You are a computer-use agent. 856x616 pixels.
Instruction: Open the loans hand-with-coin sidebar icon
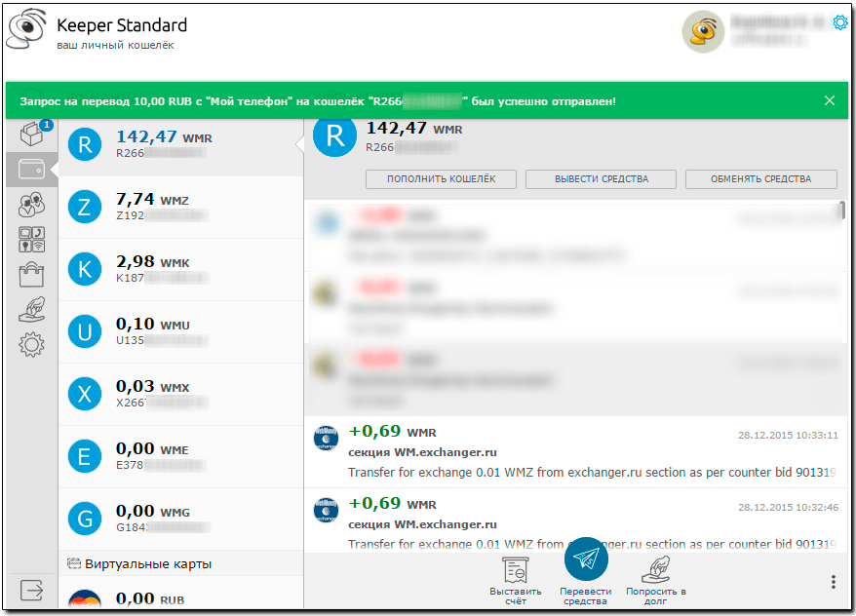point(31,309)
